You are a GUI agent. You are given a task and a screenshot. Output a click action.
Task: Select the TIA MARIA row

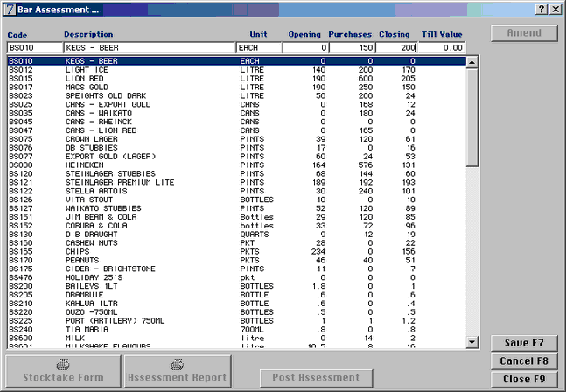click(237, 330)
